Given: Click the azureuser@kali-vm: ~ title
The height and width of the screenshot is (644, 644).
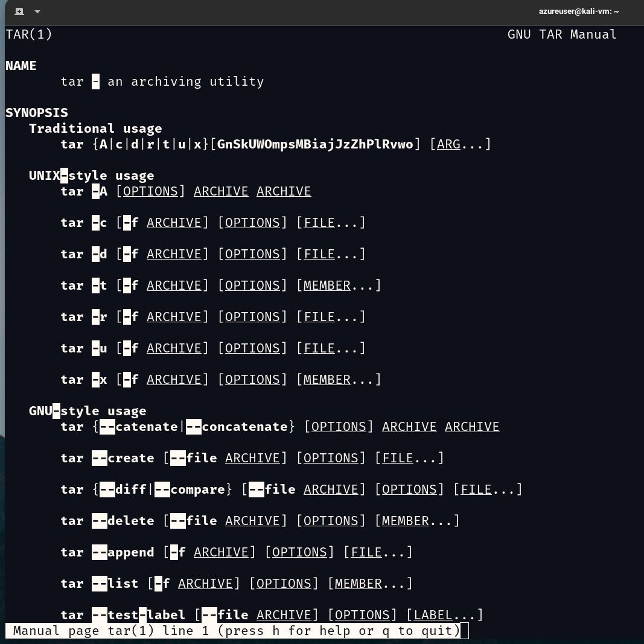Looking at the screenshot, I should (x=578, y=11).
